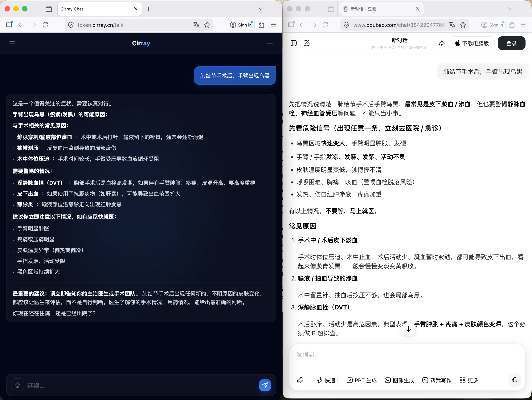The width and height of the screenshot is (532, 400).
Task: Select the 新对话 - 豆包 tab
Action: point(381,9)
